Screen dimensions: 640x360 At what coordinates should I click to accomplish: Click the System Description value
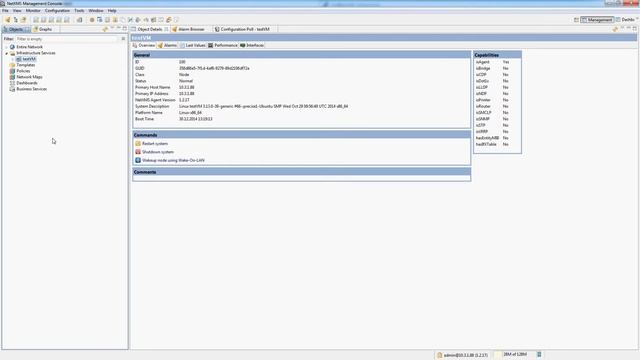click(264, 106)
